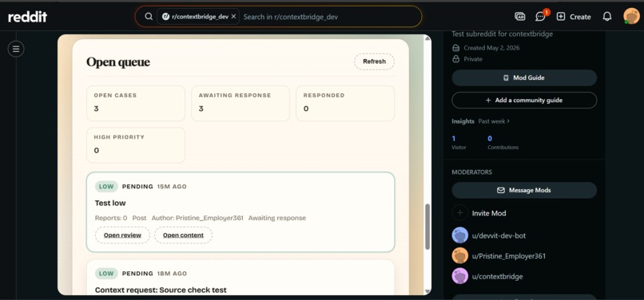Image resolution: width=644 pixels, height=300 pixels.
Task: Open the notifications bell
Action: click(607, 17)
